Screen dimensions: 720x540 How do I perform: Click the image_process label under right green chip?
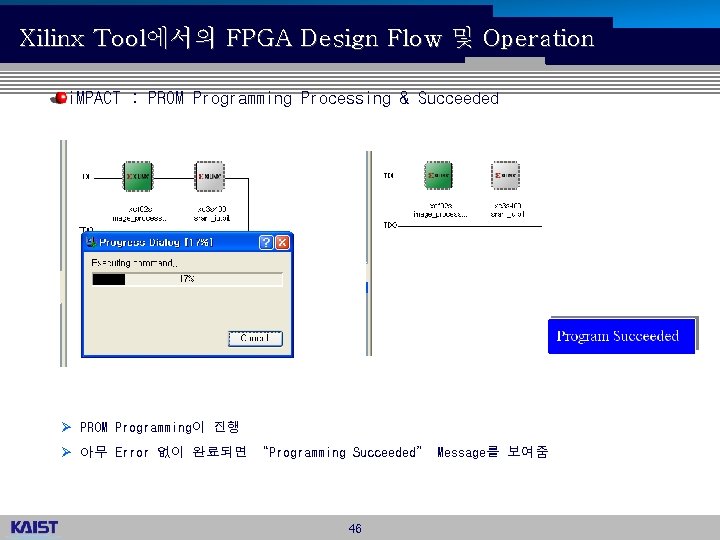point(440,214)
